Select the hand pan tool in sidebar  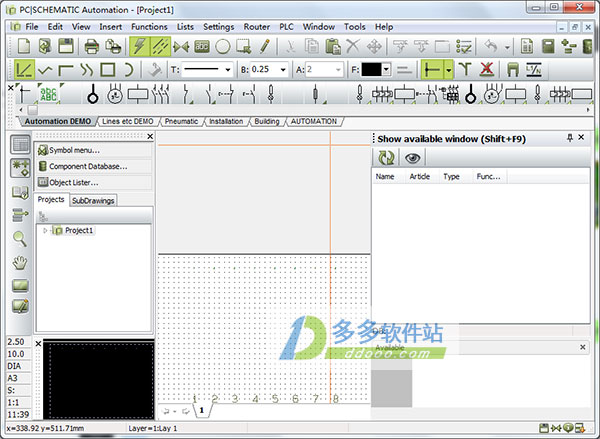[x=20, y=263]
